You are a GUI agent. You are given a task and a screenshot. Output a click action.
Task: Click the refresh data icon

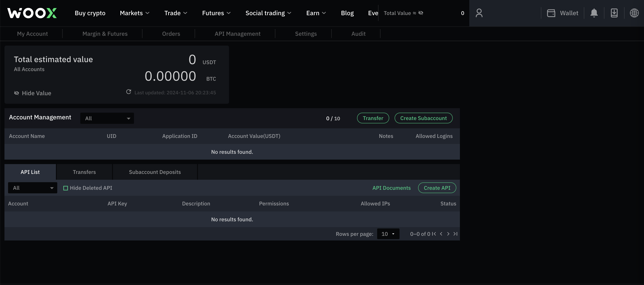coord(129,92)
